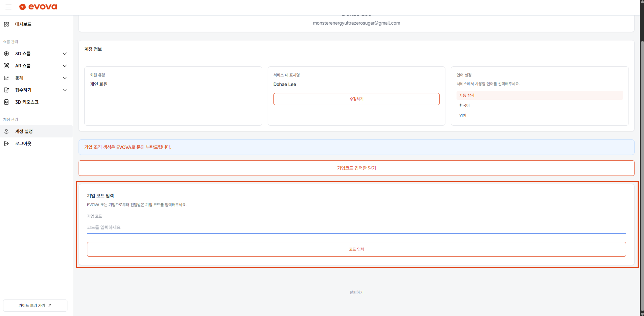The image size is (644, 316).
Task: Expand the 3D 쇼룸 sidebar section
Action: point(65,54)
